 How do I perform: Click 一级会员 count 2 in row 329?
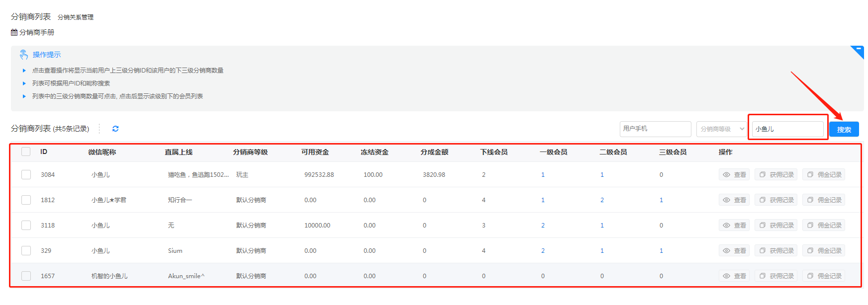click(543, 251)
